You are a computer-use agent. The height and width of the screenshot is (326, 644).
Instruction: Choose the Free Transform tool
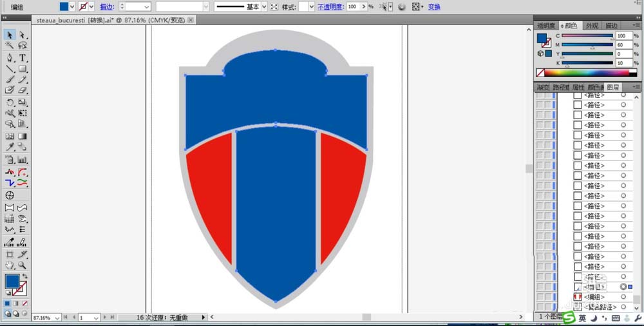pyautogui.click(x=23, y=113)
